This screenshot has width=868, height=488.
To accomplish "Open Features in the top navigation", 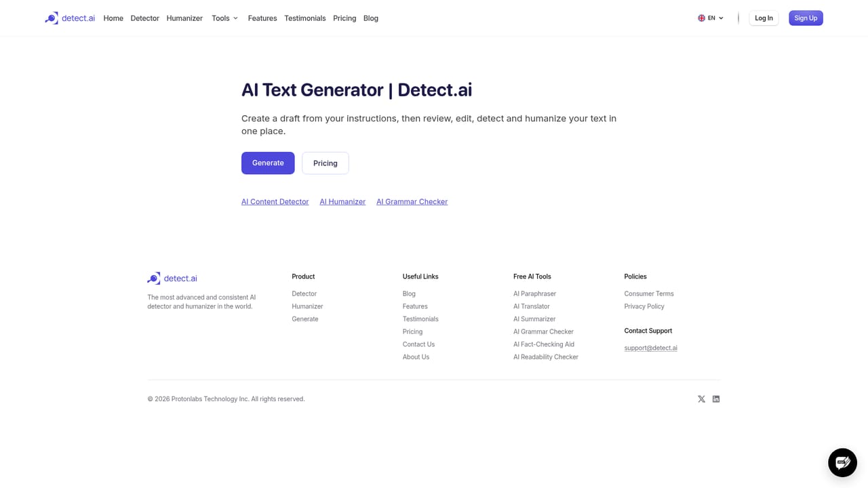I will (262, 18).
